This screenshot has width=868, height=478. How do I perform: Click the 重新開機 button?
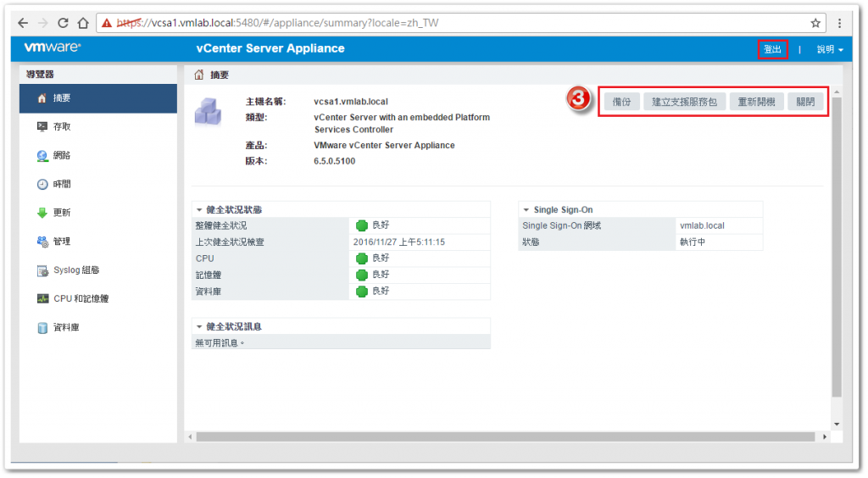coord(756,102)
